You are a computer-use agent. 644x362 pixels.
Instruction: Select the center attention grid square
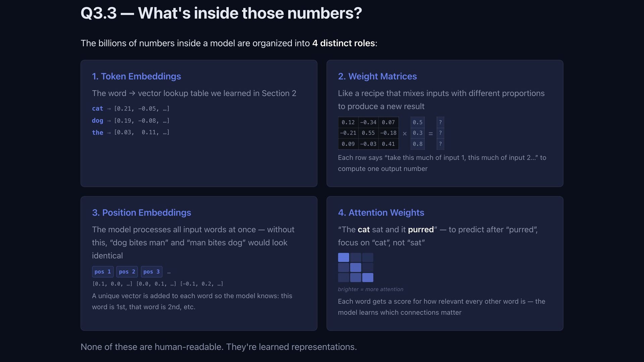356,267
